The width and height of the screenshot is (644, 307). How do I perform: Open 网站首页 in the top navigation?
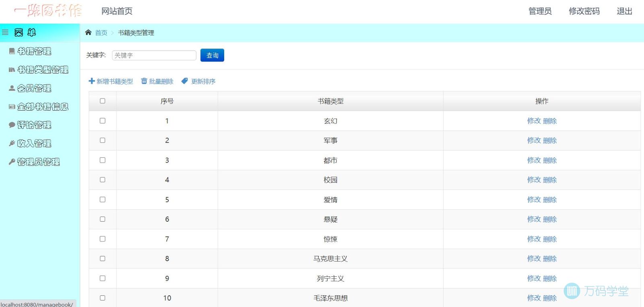click(117, 11)
